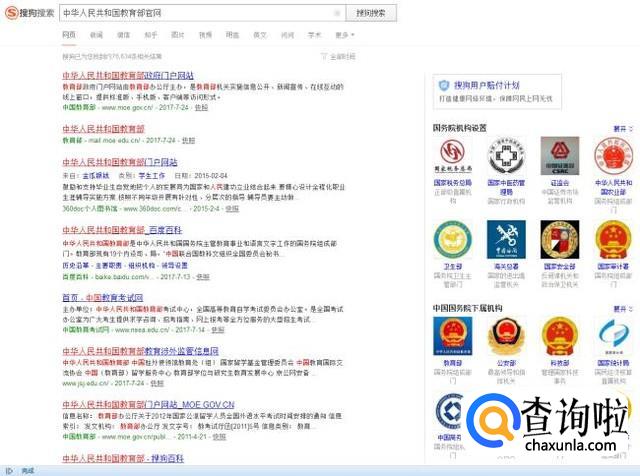Open the 更多 search categories dropdown

pos(344,34)
